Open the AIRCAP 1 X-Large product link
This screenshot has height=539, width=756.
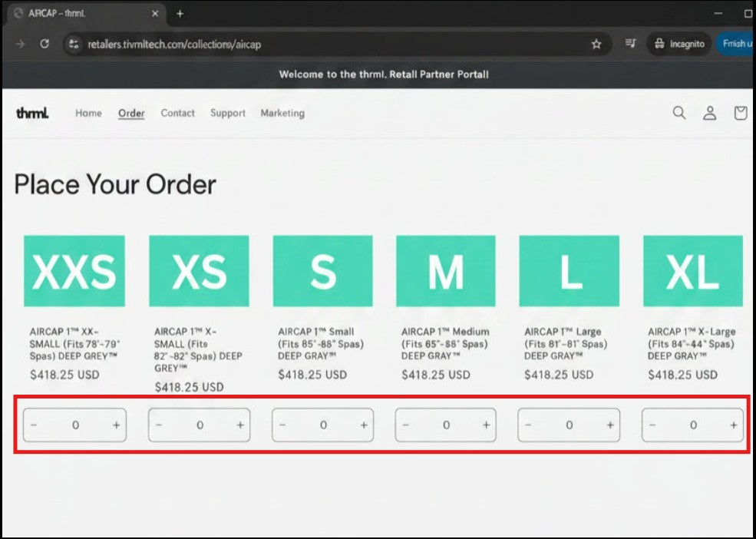pyautogui.click(x=692, y=343)
